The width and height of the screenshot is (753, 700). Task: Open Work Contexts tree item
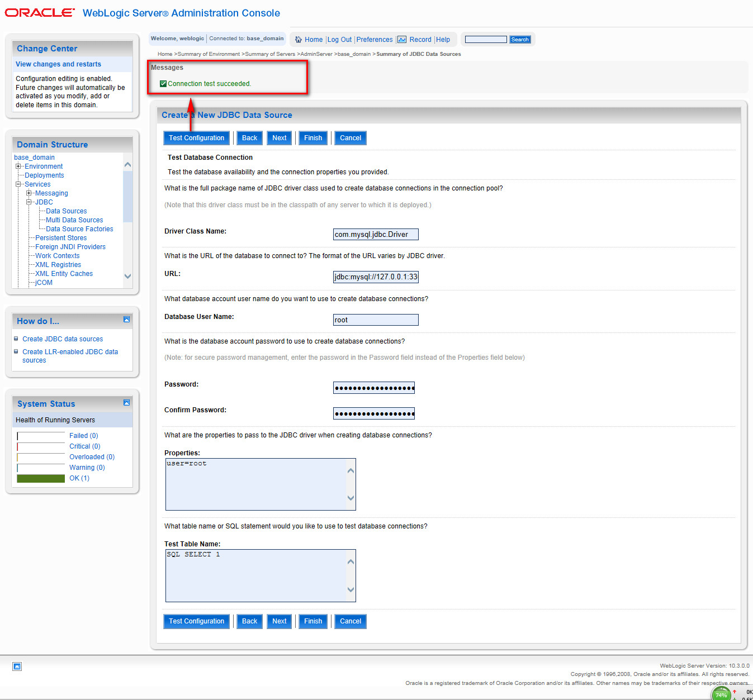[57, 256]
